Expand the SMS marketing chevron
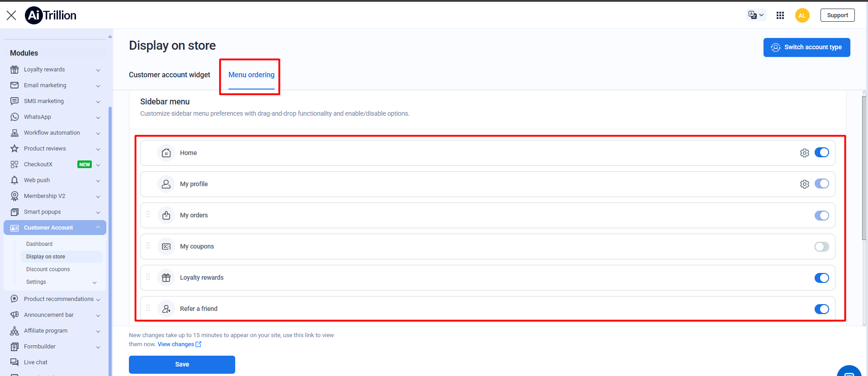The width and height of the screenshot is (868, 376). 98,102
